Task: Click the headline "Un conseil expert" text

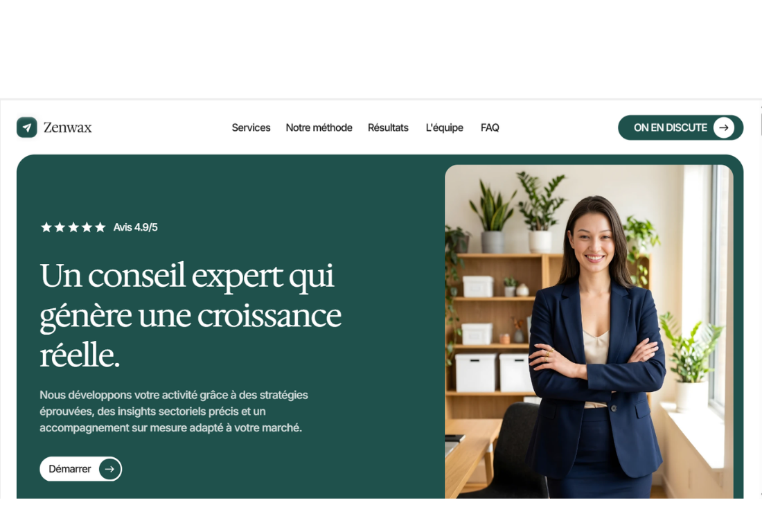Action: pos(161,276)
